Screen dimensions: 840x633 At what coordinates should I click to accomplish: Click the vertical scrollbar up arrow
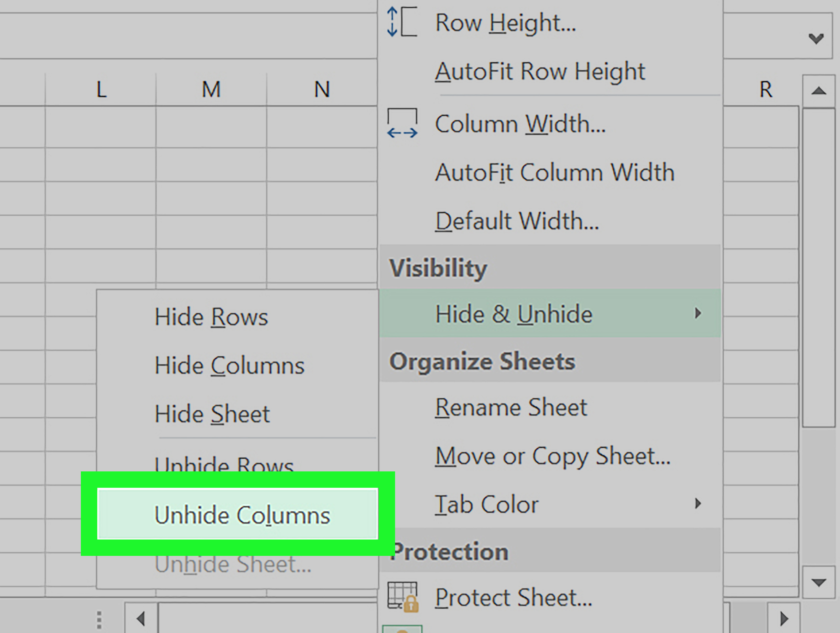[819, 91]
